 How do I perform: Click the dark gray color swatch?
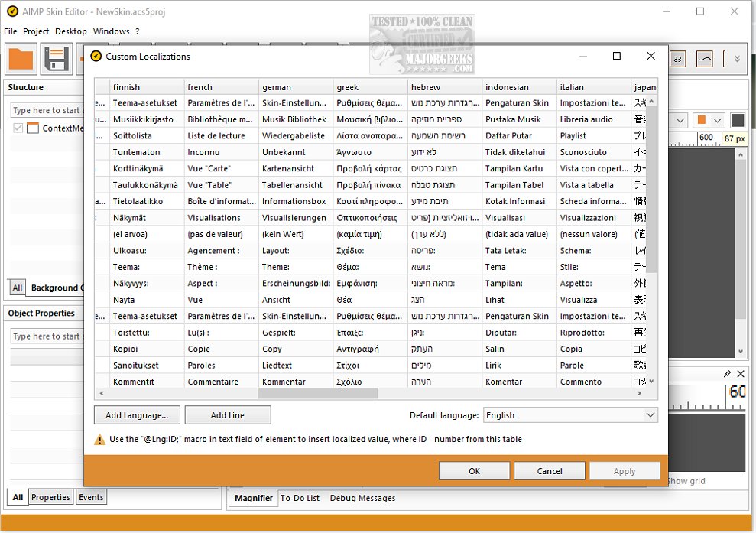tap(737, 121)
